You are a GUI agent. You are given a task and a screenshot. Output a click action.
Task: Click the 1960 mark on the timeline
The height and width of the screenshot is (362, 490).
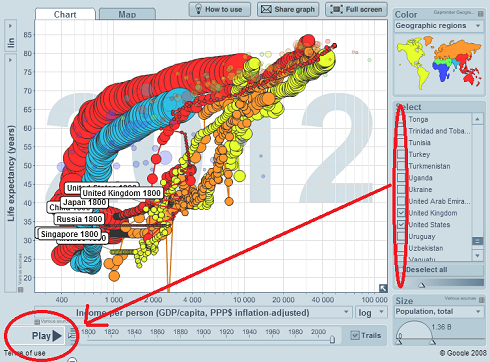[x=272, y=332]
